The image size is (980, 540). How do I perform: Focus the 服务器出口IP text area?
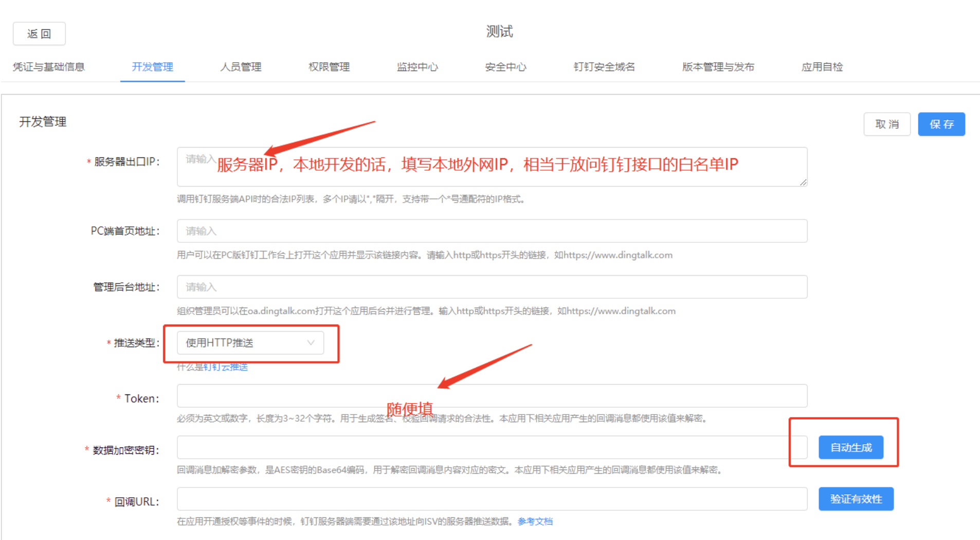492,167
